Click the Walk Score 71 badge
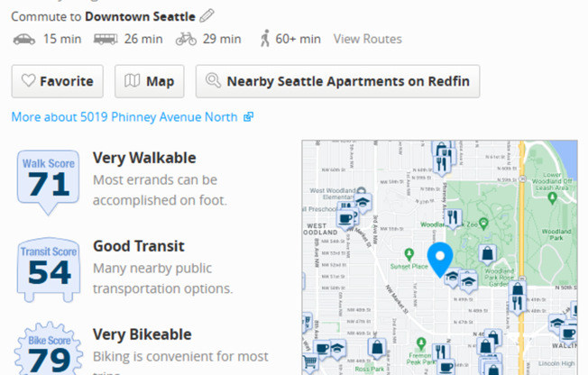The height and width of the screenshot is (375, 588). click(49, 182)
